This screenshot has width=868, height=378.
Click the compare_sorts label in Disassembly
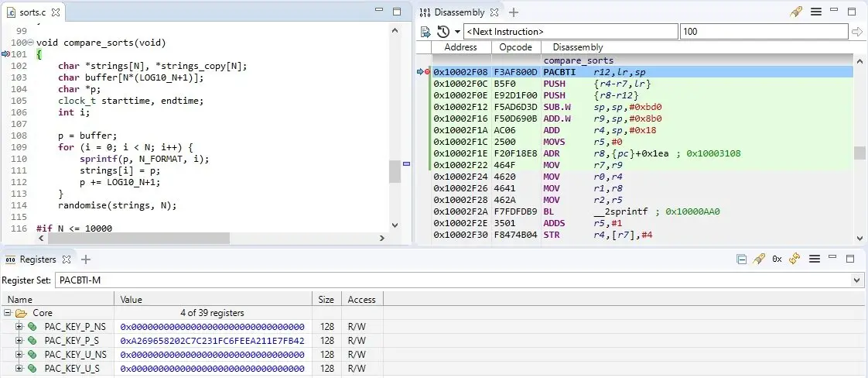(579, 60)
